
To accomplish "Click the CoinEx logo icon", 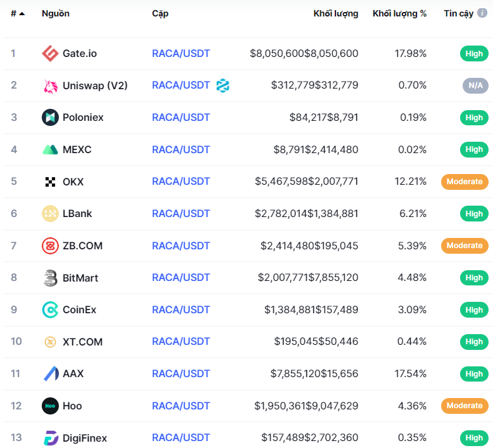I will [50, 309].
